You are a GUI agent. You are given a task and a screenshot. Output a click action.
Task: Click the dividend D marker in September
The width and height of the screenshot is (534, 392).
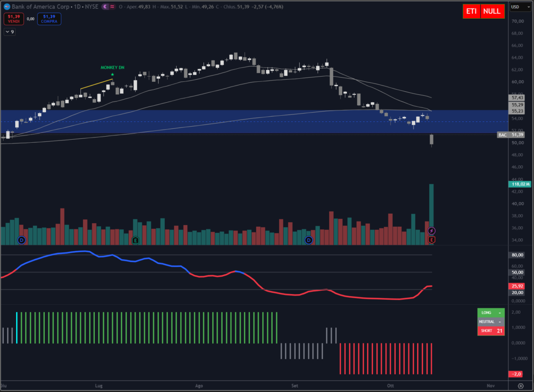coord(309,240)
